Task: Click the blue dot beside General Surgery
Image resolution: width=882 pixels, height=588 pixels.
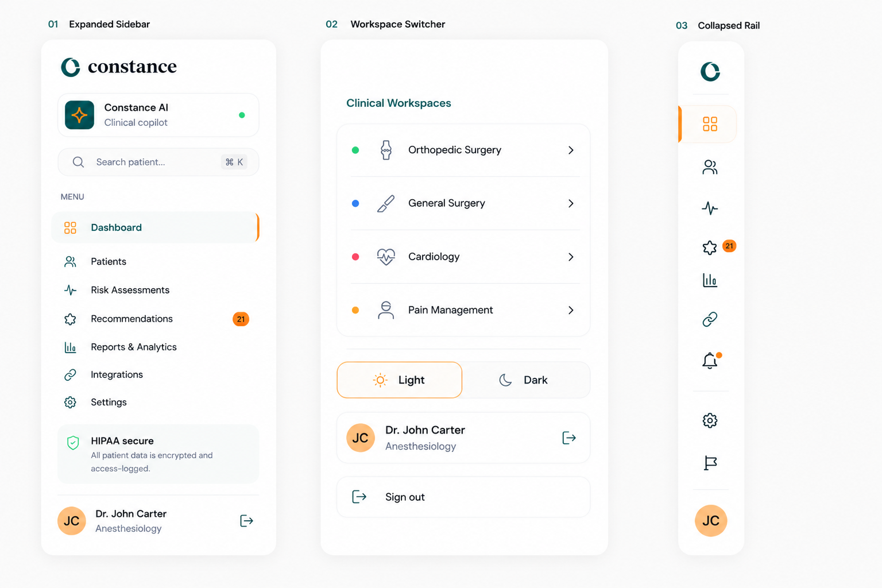Action: click(355, 203)
